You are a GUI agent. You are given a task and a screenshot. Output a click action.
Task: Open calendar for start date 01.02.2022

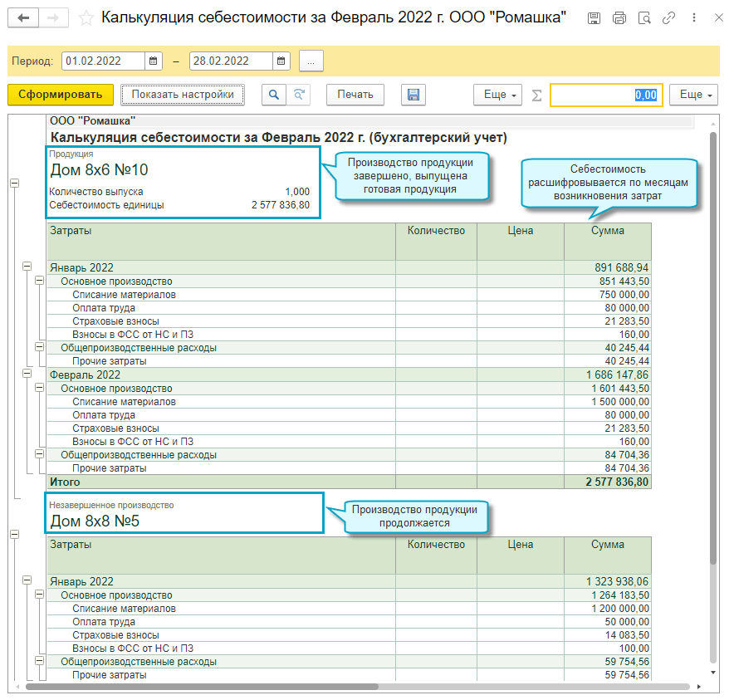pyautogui.click(x=153, y=61)
